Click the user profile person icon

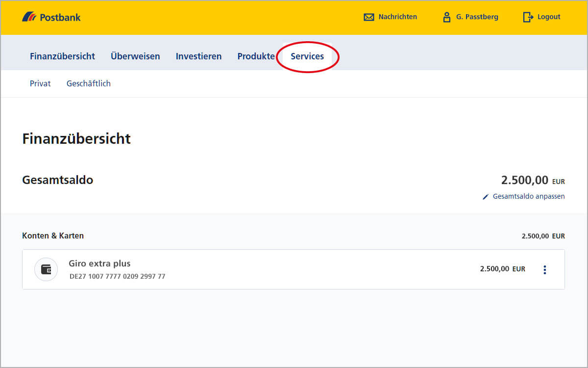click(x=446, y=17)
